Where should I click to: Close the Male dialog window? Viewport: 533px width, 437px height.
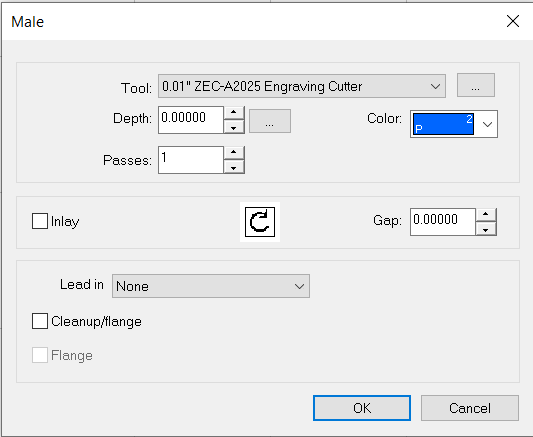tap(513, 21)
